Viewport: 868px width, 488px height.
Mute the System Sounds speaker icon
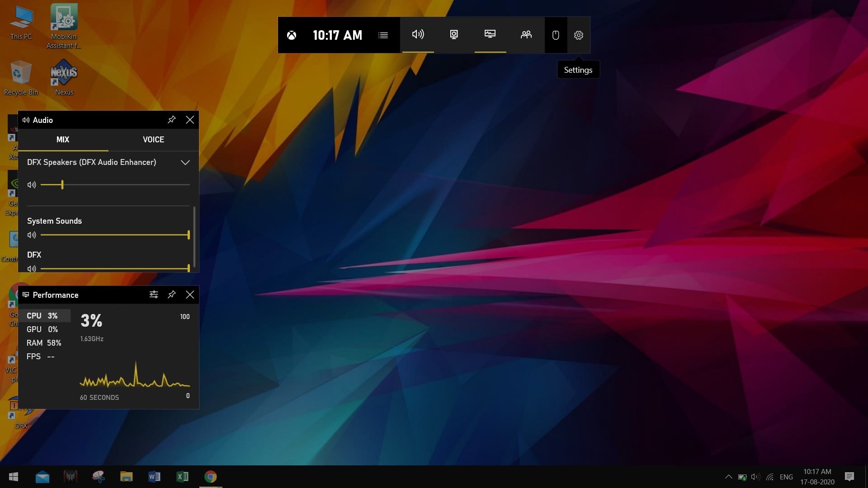tap(32, 235)
